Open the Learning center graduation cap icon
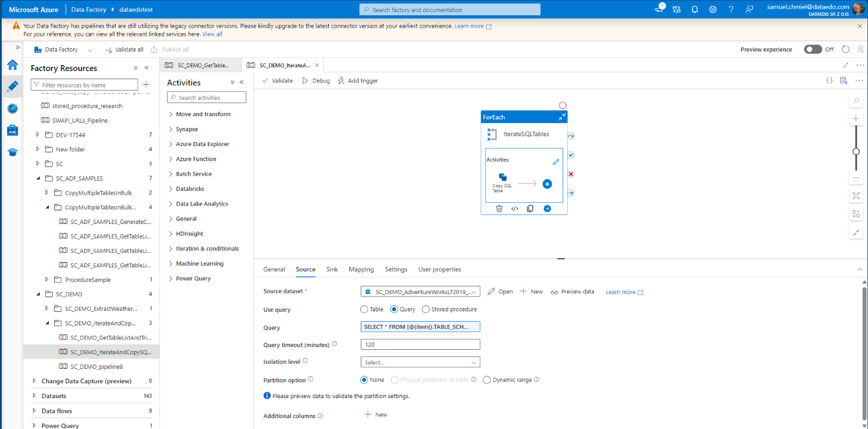Screen dimensions: 868x429 tap(12, 152)
